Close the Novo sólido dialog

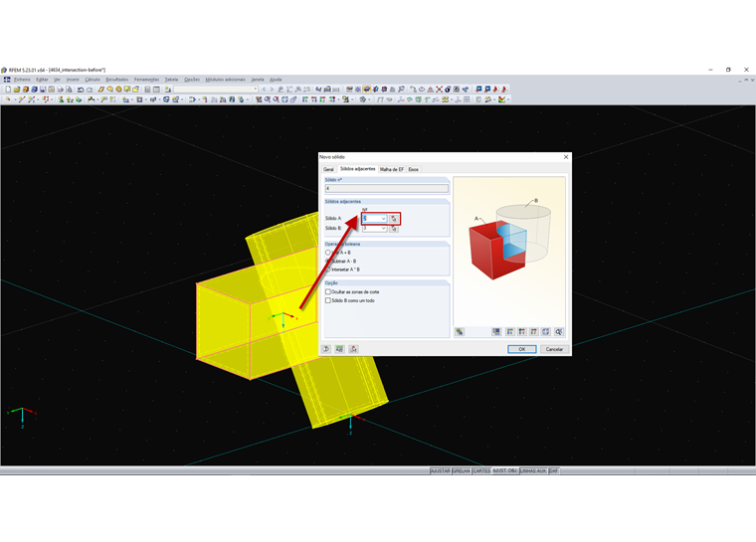click(566, 157)
